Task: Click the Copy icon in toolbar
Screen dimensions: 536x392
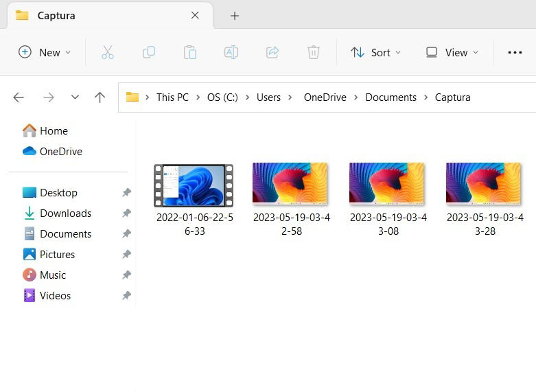Action: 149,52
